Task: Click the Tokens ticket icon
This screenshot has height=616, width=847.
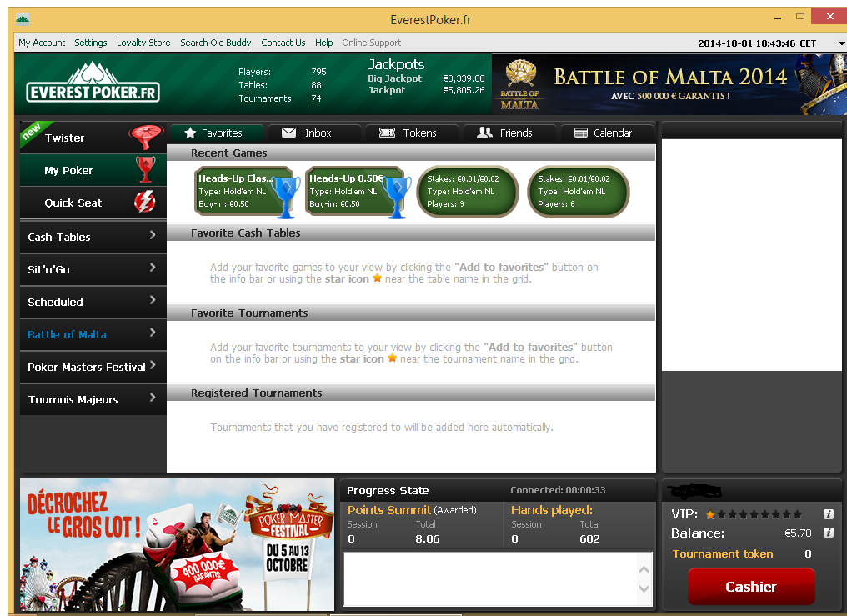Action: 388,133
